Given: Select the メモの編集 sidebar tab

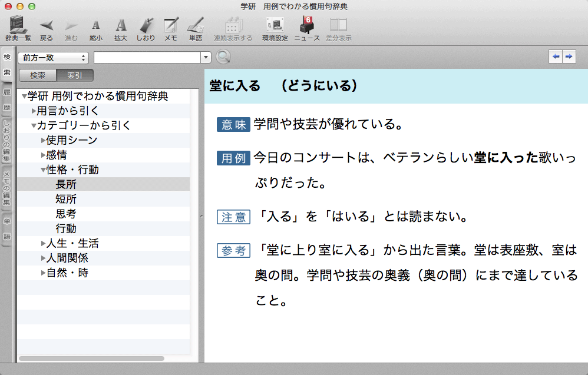Looking at the screenshot, I should pos(7,188).
